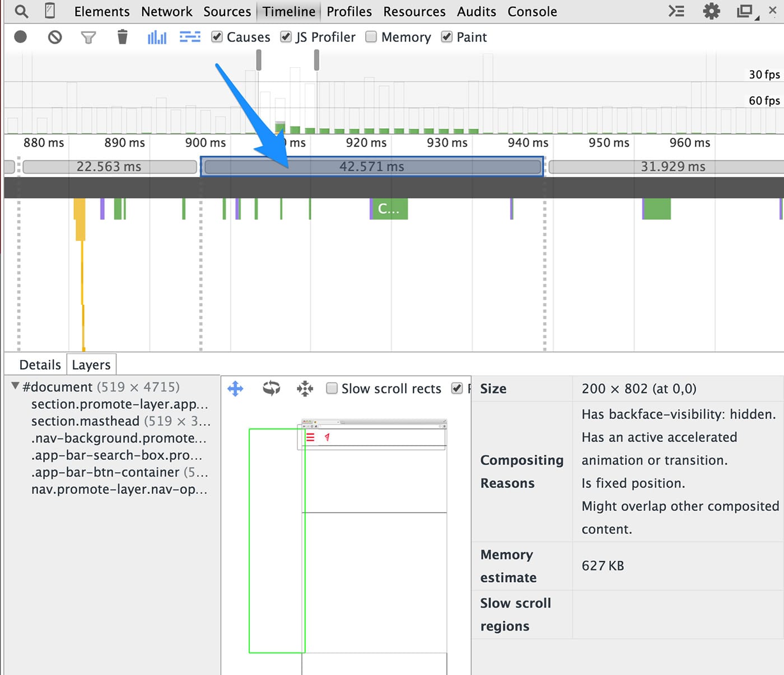Clear the recording with the trash icon
Screen dimensions: 784x675
pos(123,37)
